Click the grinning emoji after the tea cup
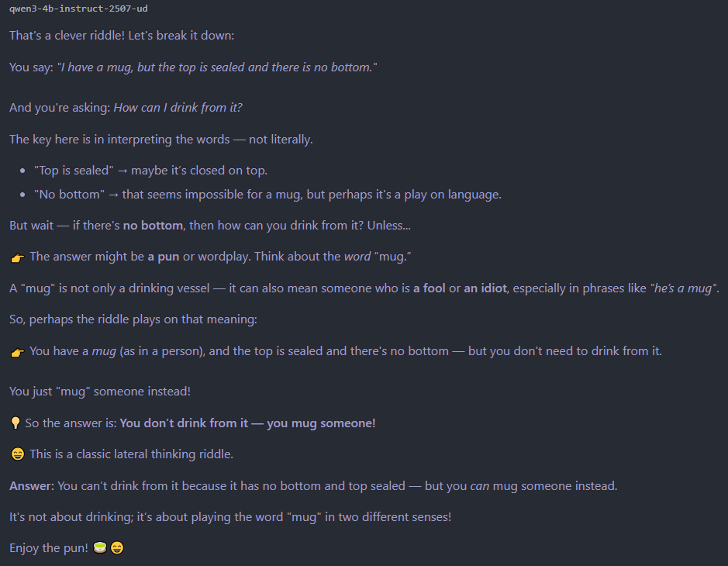 click(117, 548)
